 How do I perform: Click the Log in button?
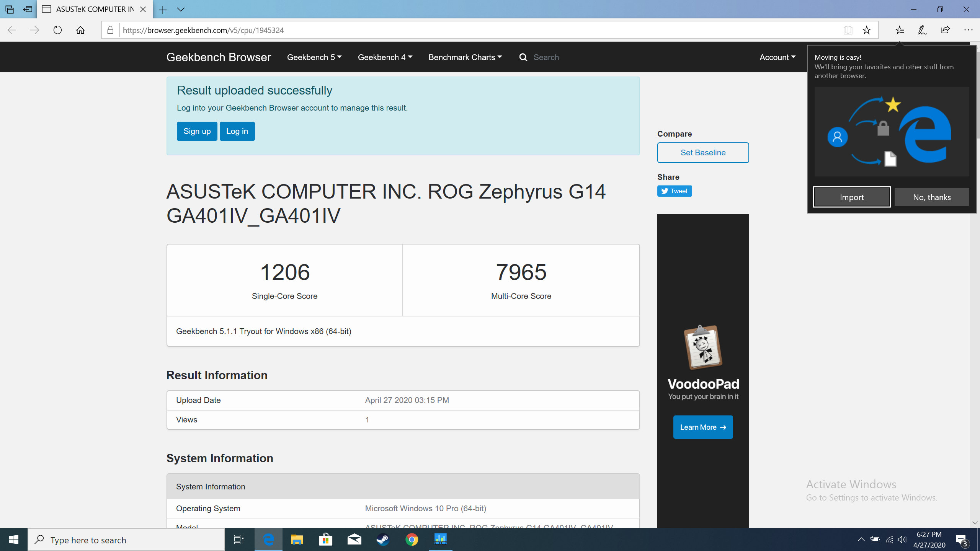click(237, 131)
